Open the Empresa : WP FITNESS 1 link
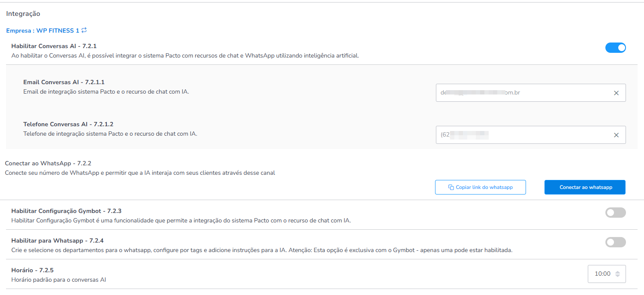The height and width of the screenshot is (295, 644). [x=42, y=30]
